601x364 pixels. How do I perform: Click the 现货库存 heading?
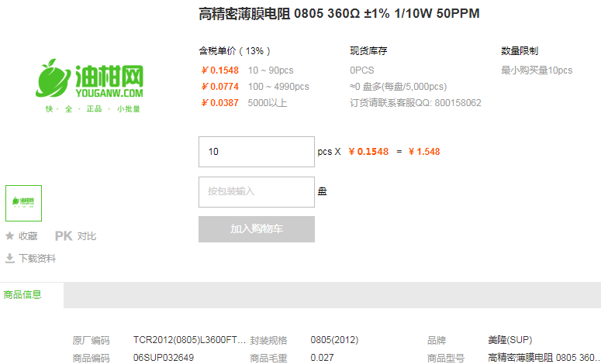tap(368, 51)
